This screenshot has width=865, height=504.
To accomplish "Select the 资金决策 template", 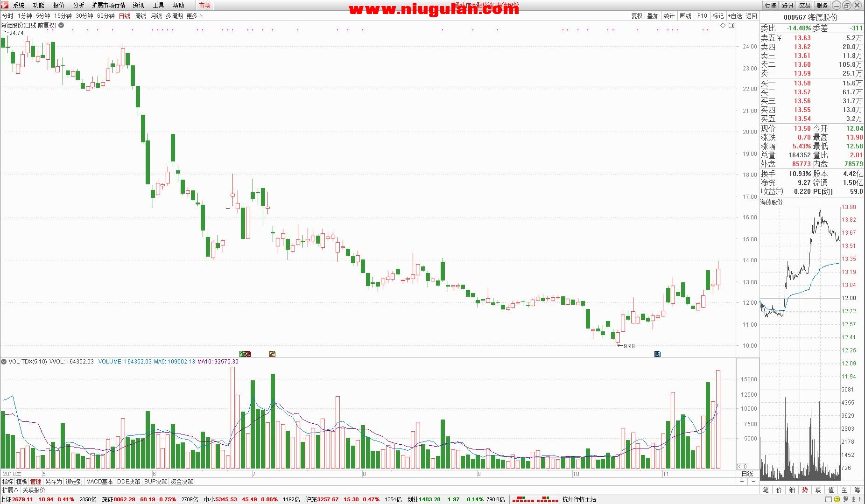I will point(182,482).
